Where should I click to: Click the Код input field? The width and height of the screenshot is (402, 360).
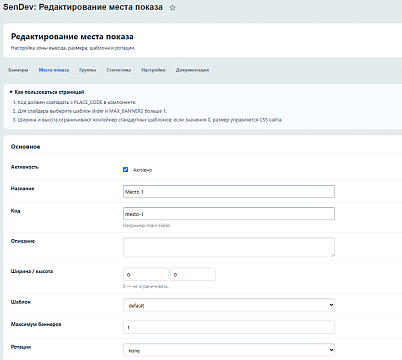[x=229, y=214]
